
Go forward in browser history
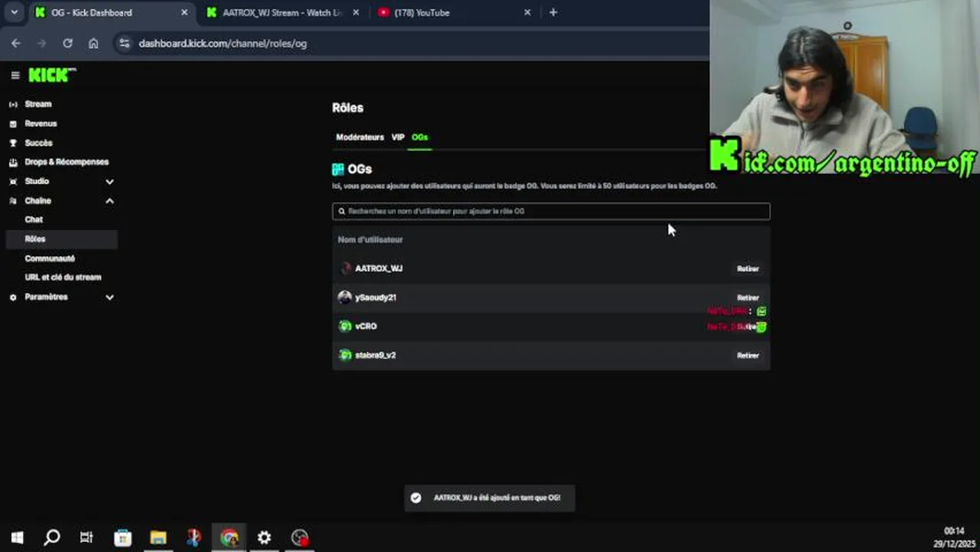(x=42, y=44)
